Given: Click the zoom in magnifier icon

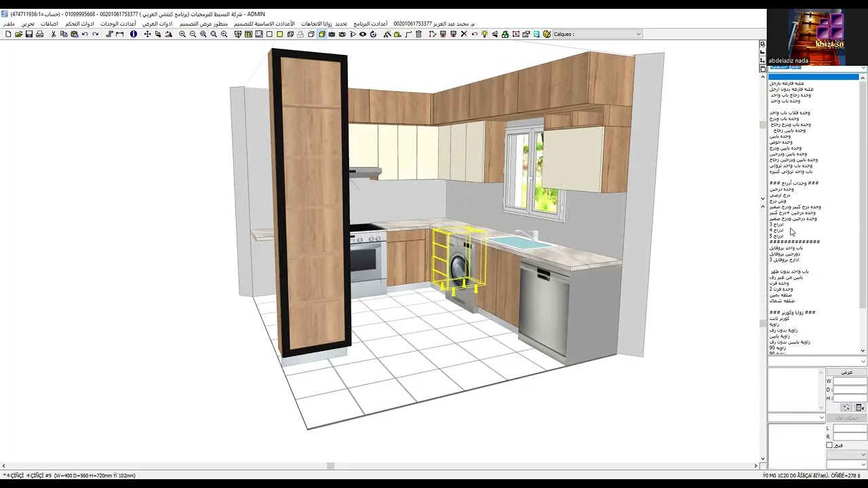Looking at the screenshot, I should click(182, 34).
